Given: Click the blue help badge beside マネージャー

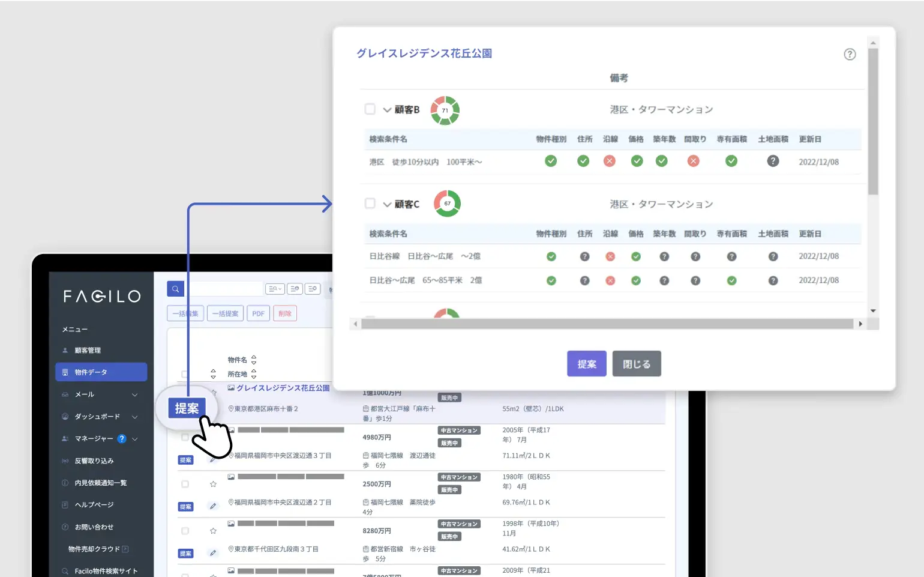Looking at the screenshot, I should pyautogui.click(x=122, y=439).
